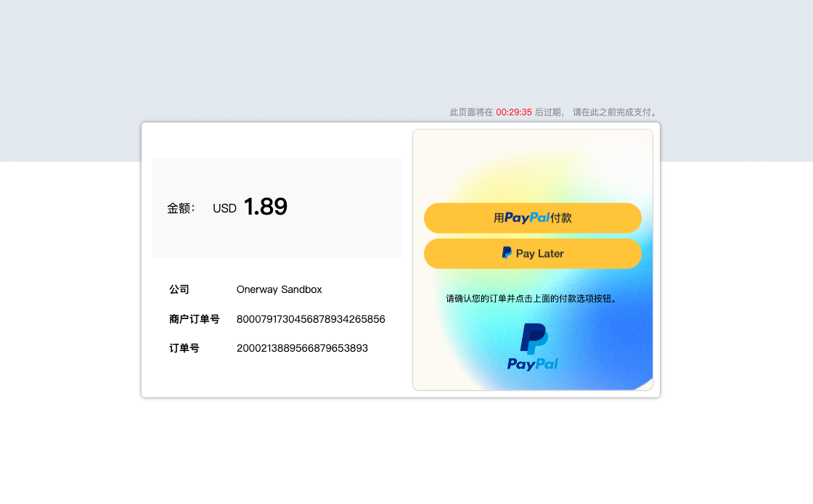
Task: Select merchant order number 8000791730456878934265856
Action: coord(311,319)
